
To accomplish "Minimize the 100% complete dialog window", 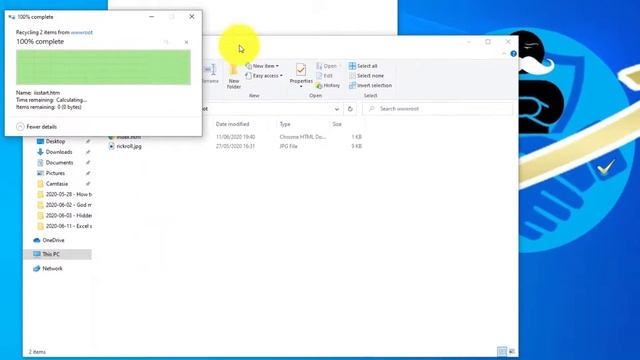I will [152, 17].
